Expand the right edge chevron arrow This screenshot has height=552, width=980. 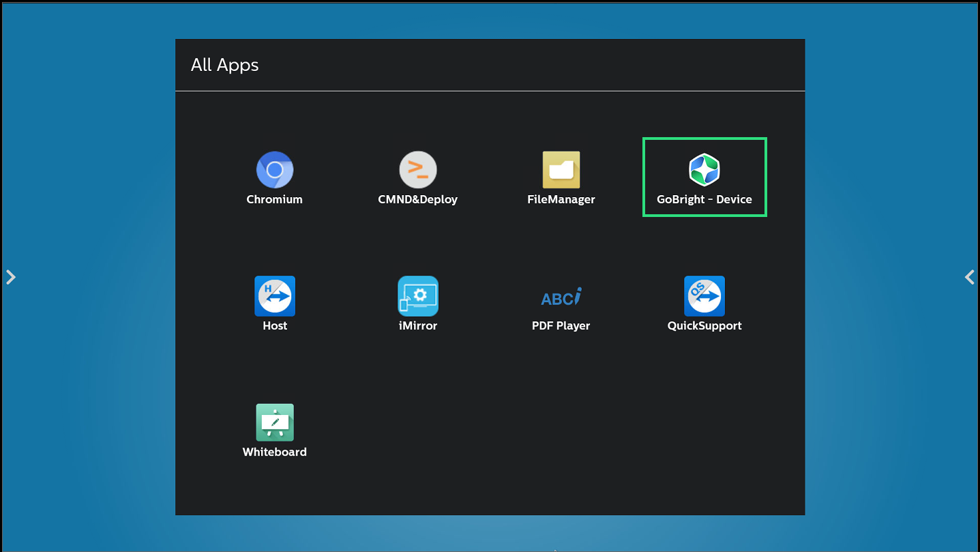[x=969, y=277]
